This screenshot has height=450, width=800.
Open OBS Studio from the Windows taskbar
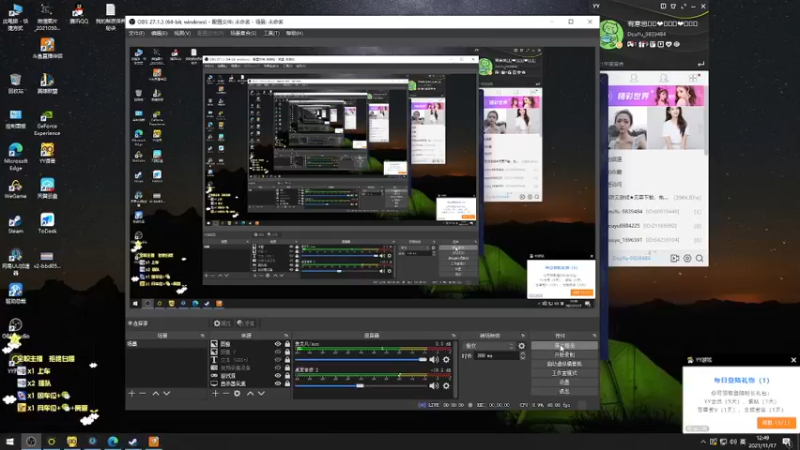point(31,441)
